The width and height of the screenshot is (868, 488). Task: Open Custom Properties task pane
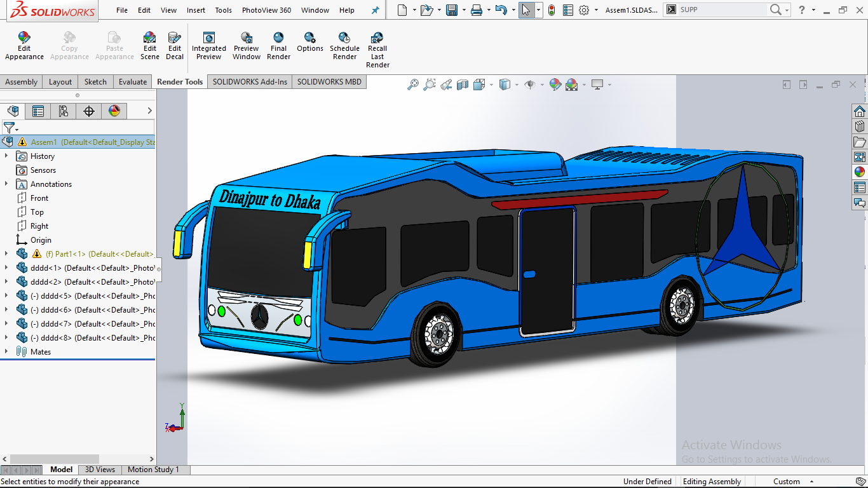click(859, 187)
